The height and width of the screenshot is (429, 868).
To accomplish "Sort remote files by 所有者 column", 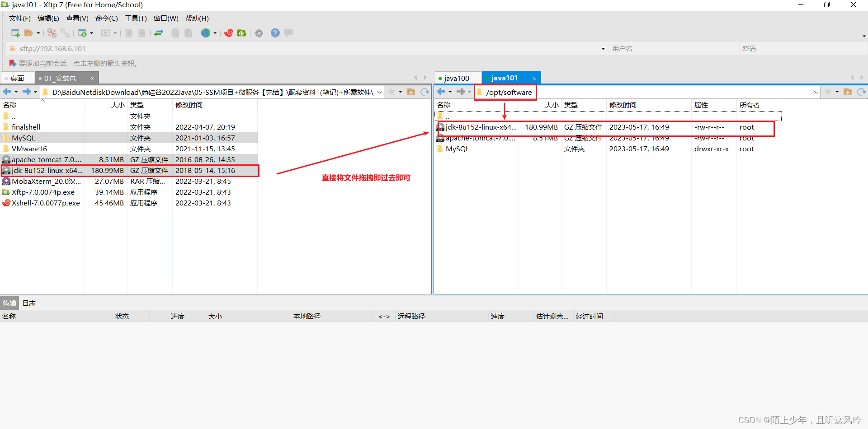I will pos(759,105).
